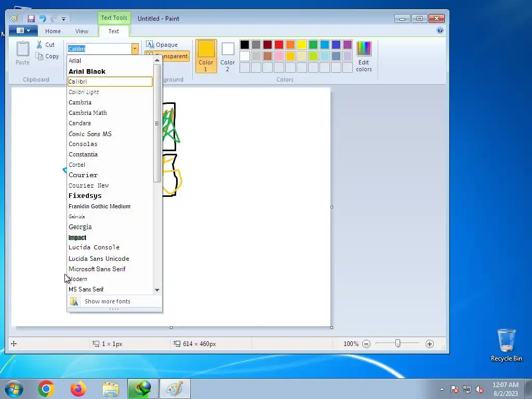Select Franklin Gothic Medium font entry
The height and width of the screenshot is (399, 532).
click(x=110, y=206)
